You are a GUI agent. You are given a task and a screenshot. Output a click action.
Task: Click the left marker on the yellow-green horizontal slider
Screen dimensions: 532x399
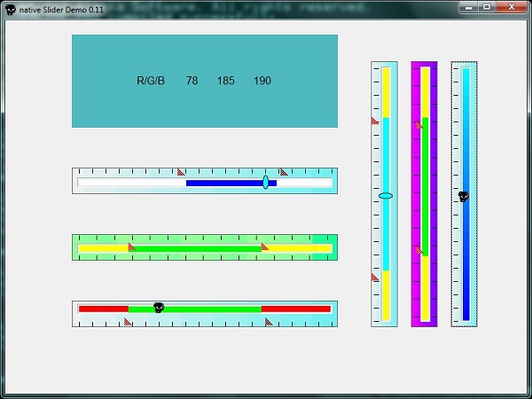pos(131,247)
